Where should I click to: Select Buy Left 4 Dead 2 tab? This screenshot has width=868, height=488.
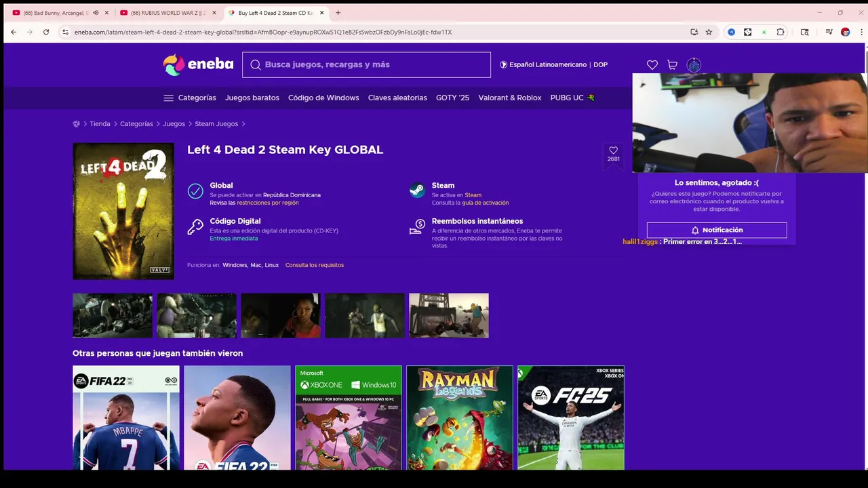pos(275,13)
